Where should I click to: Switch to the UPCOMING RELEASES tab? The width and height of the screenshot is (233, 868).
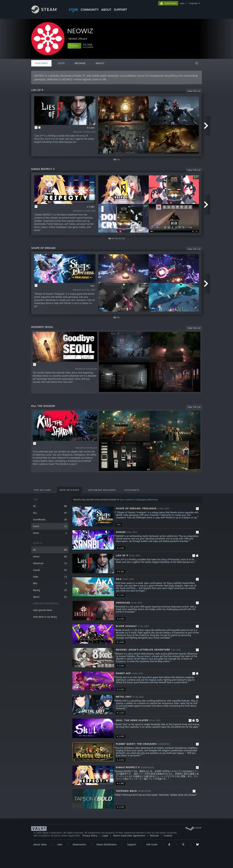point(102,490)
